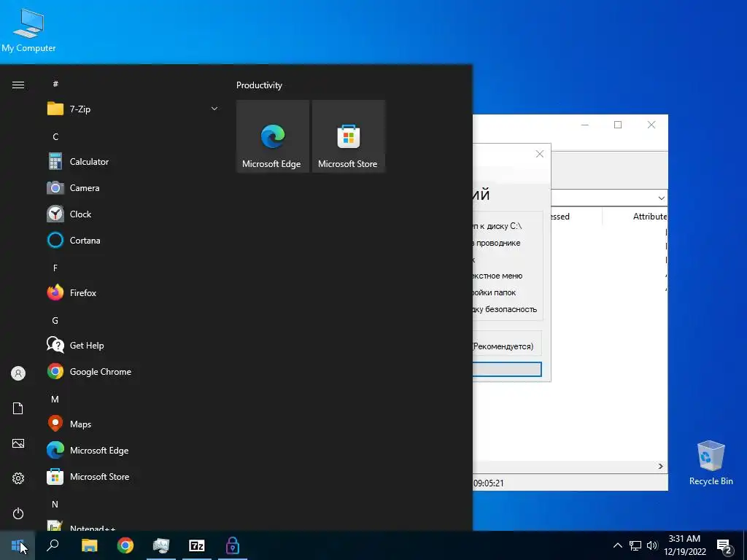Open Firefox from the app list
This screenshot has height=560, width=747.
[133, 293]
